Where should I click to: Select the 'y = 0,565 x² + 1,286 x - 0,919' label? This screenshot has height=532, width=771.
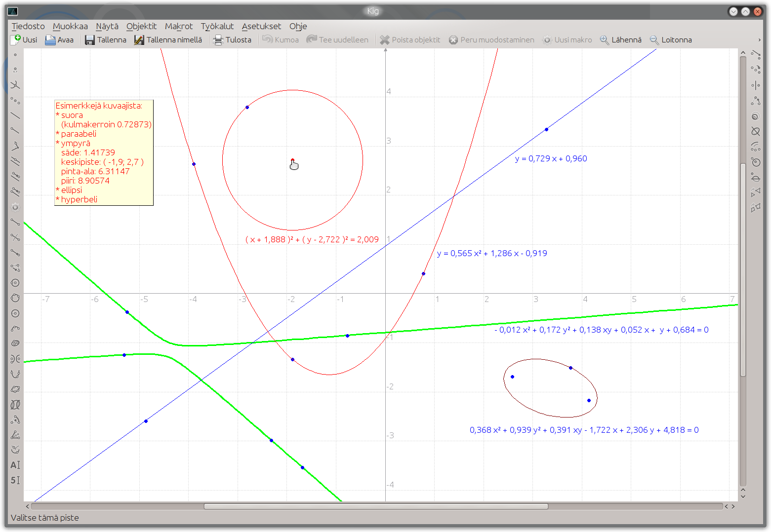click(492, 253)
